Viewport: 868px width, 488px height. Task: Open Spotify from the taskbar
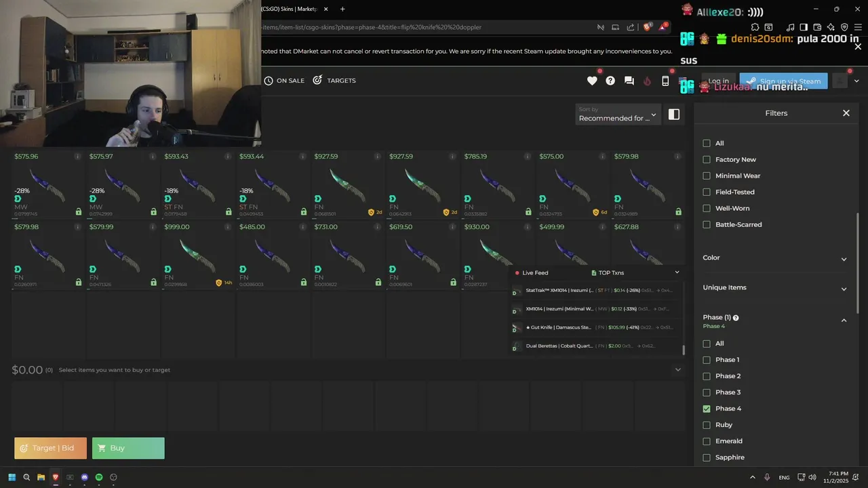(99, 477)
